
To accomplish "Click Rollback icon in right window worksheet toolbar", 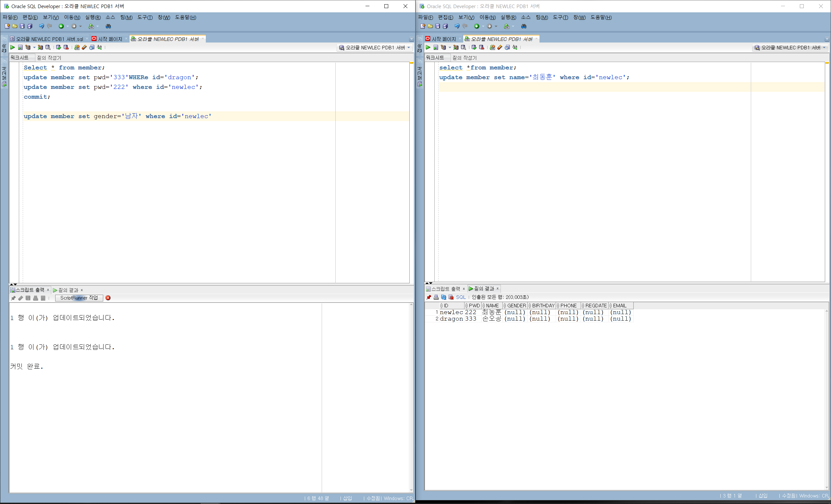I will pos(482,47).
